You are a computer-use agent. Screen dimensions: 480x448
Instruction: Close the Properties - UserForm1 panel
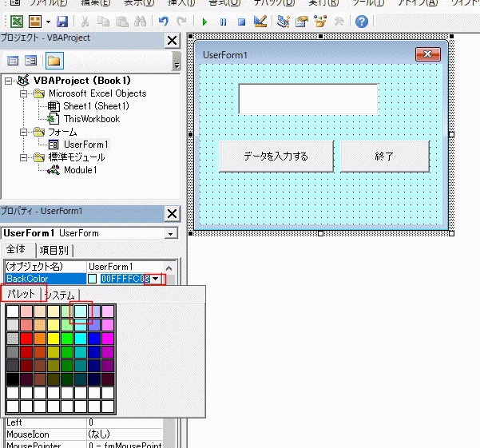pyautogui.click(x=172, y=213)
